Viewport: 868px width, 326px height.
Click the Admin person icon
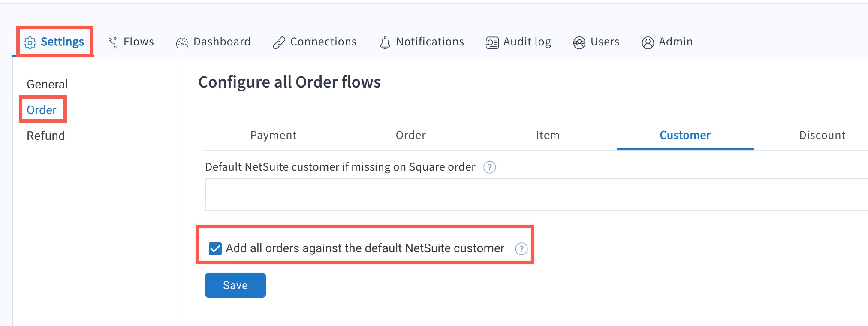(x=648, y=43)
